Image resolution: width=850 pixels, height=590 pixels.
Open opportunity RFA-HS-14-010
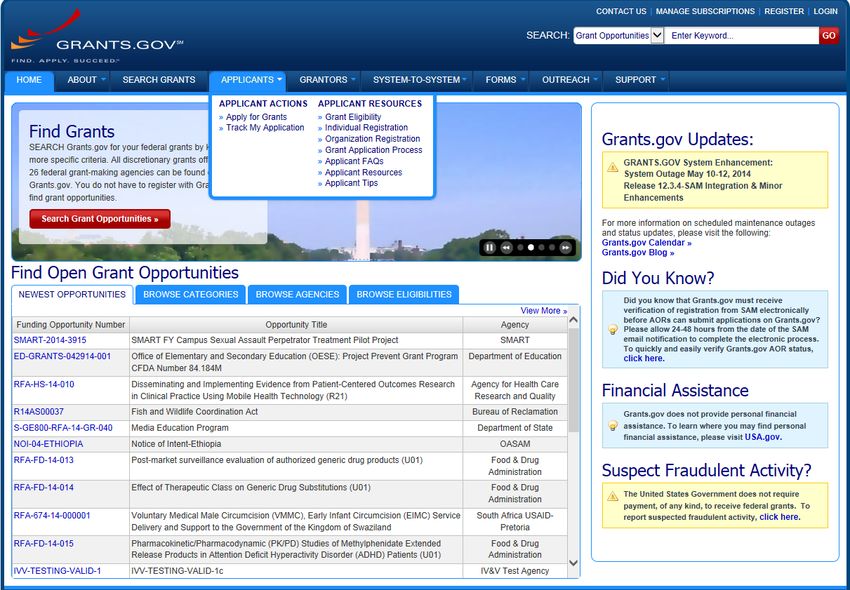pos(44,384)
